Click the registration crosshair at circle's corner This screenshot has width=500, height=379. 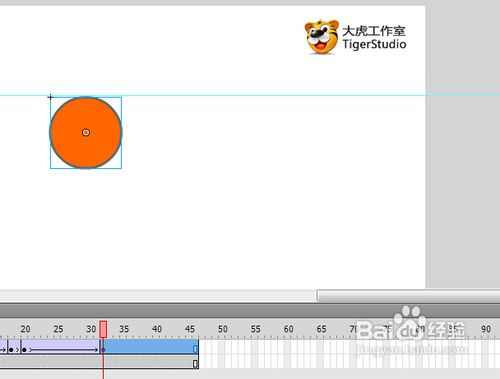point(50,97)
